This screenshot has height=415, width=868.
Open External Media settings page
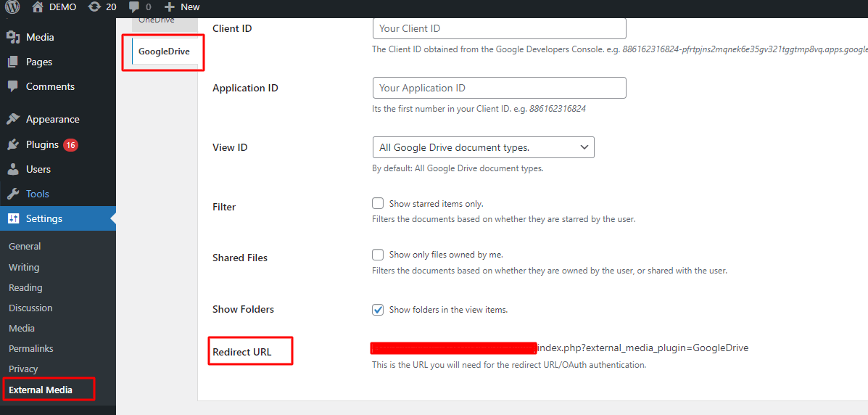[41, 390]
